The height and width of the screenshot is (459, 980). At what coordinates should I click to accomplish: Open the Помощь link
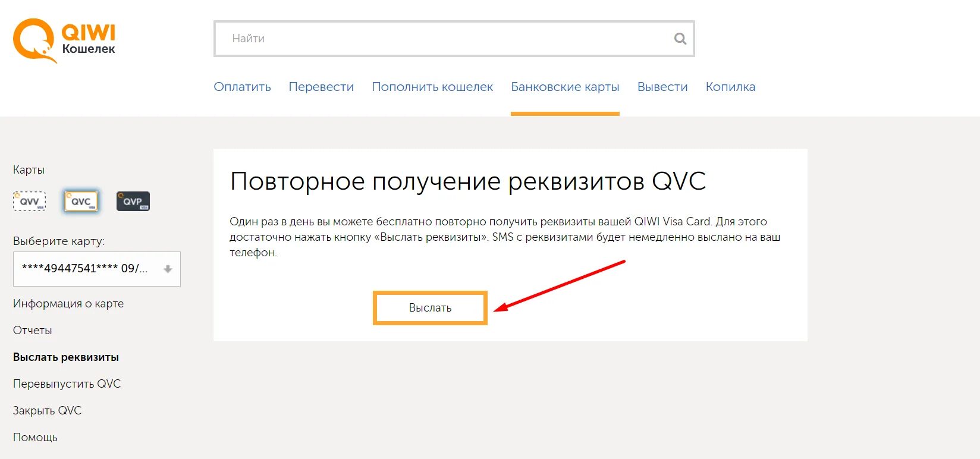35,437
